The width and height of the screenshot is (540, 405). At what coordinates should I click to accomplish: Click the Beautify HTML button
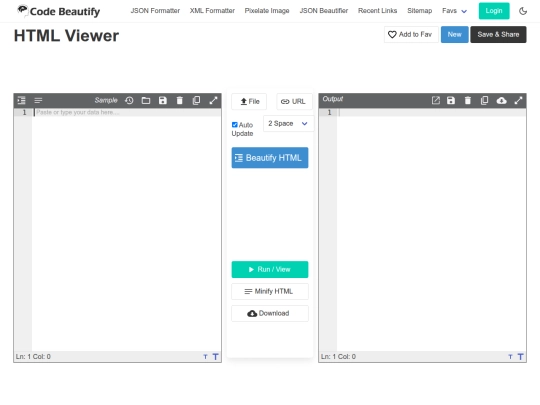(x=270, y=158)
